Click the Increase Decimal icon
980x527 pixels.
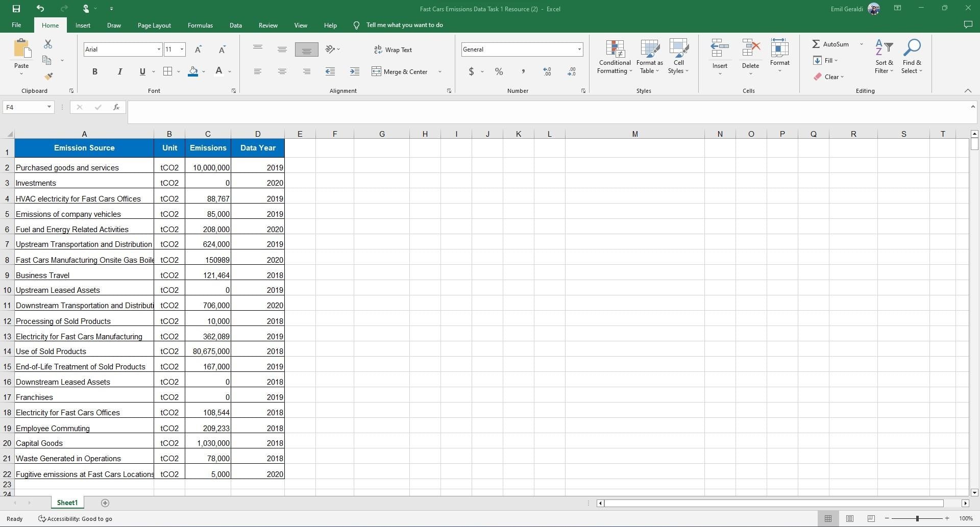pos(547,71)
